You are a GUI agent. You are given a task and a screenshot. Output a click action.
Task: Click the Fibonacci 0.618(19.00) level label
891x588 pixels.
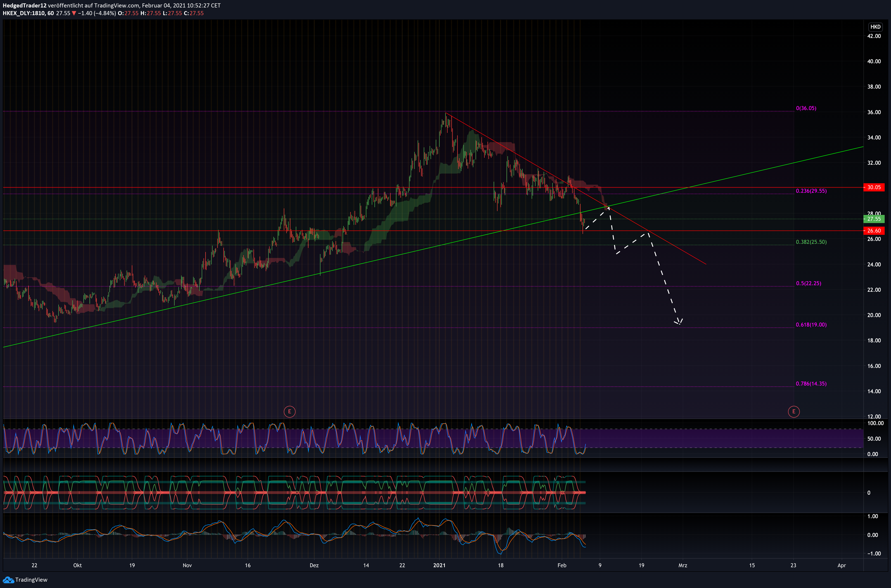pyautogui.click(x=811, y=325)
